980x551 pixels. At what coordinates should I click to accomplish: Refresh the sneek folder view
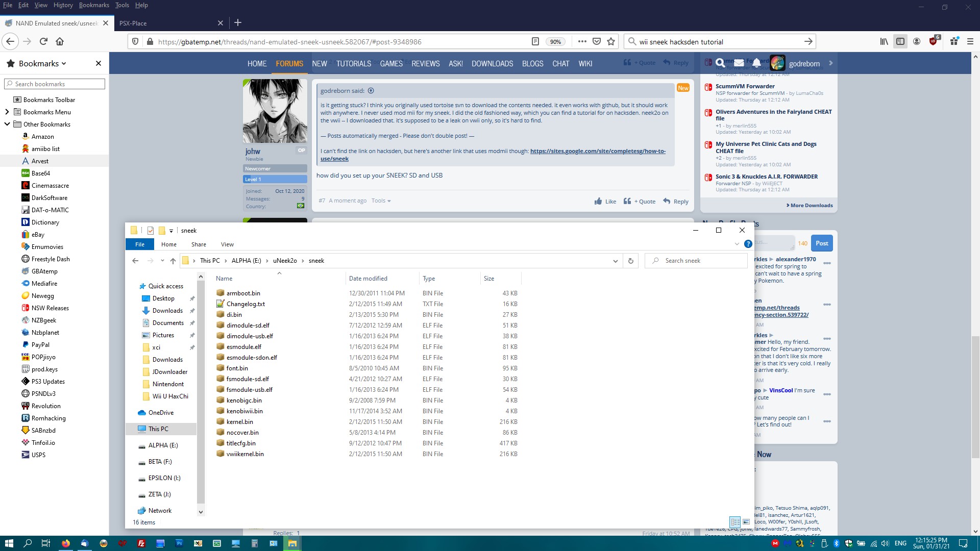tap(631, 261)
